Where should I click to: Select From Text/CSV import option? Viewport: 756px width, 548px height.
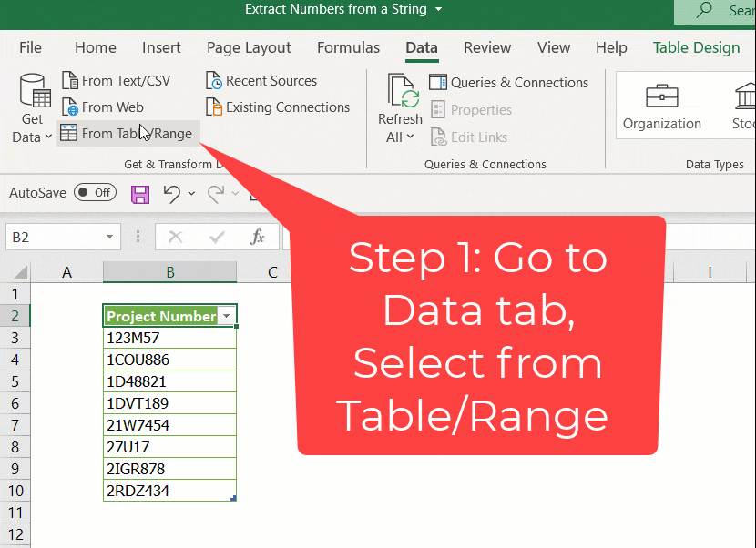[x=116, y=81]
